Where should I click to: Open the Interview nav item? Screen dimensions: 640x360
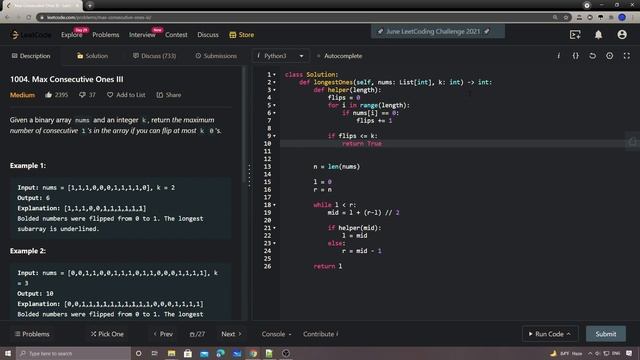coord(142,35)
